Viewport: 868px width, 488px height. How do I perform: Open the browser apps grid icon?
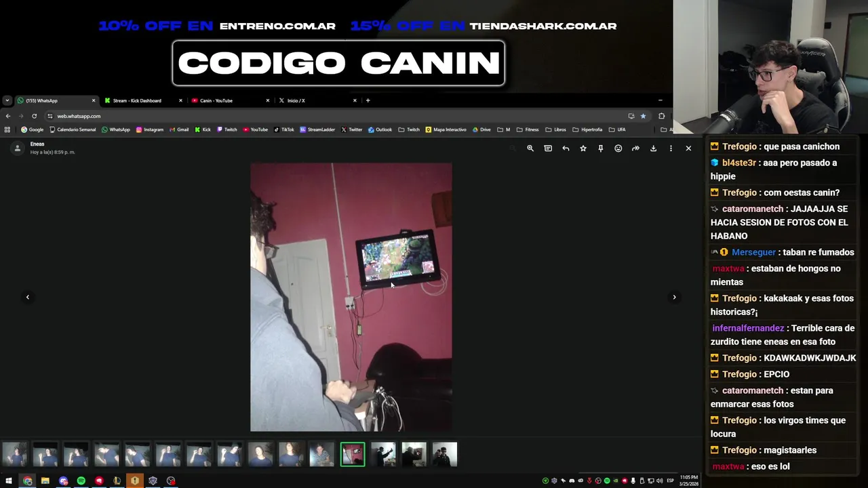(7, 129)
